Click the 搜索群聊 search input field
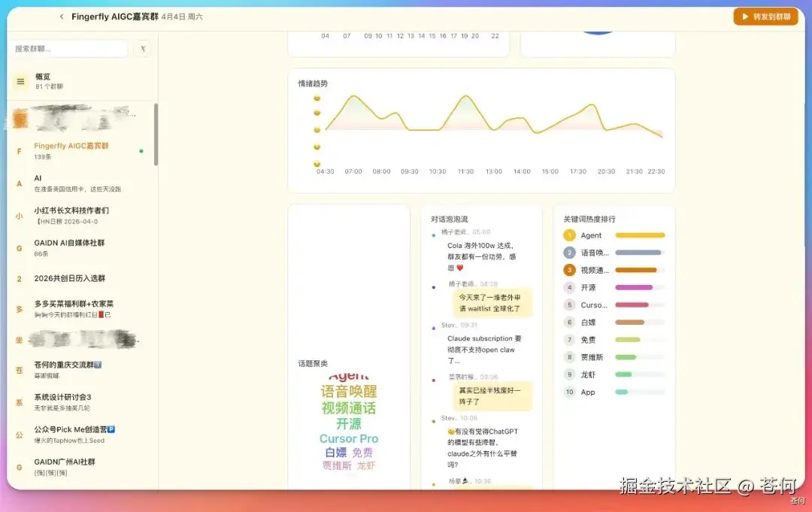The height and width of the screenshot is (512, 812). 68,48
